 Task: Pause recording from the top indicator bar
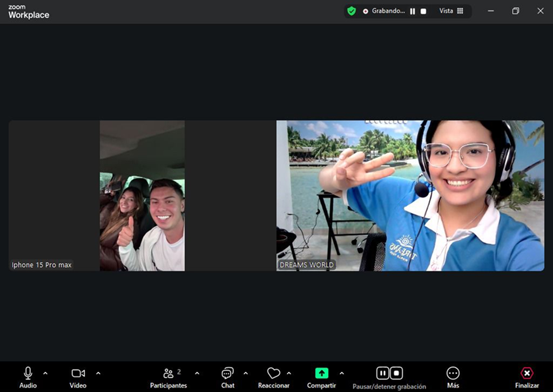tap(413, 11)
